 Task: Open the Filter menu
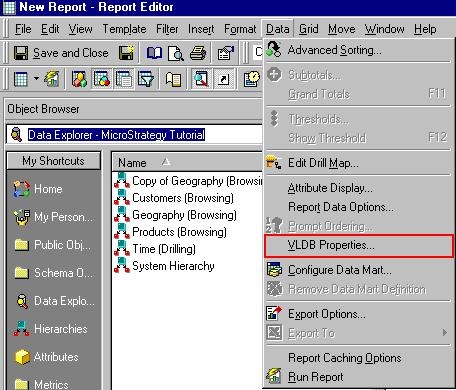coord(167,29)
